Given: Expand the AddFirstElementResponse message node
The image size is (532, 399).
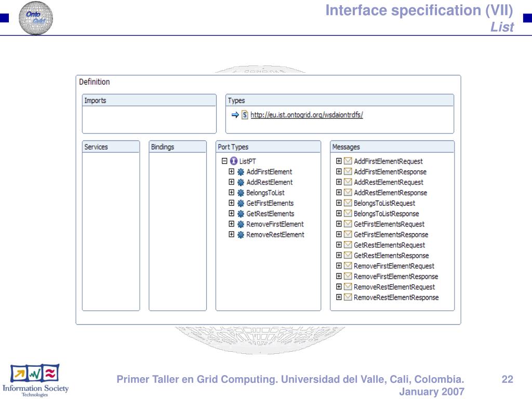Looking at the screenshot, I should (339, 171).
